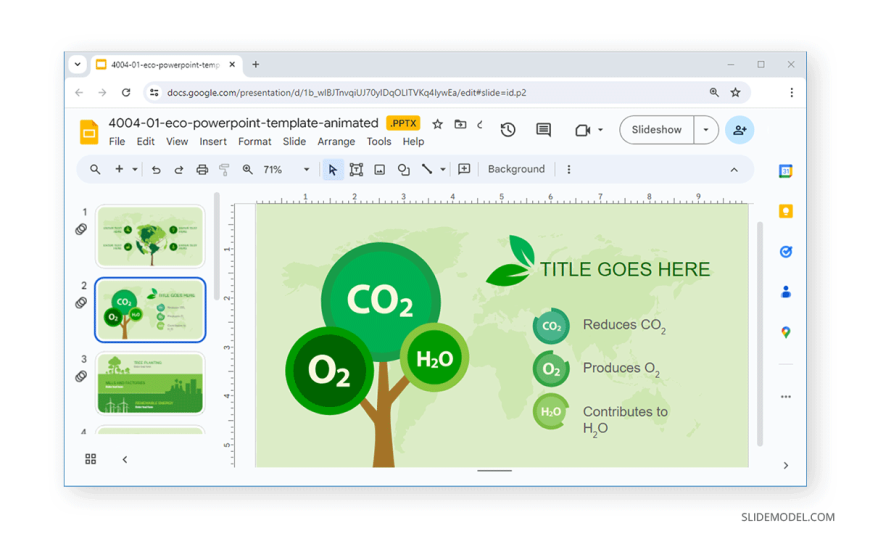
Task: Open Google Tasks side panel icon
Action: click(x=786, y=252)
